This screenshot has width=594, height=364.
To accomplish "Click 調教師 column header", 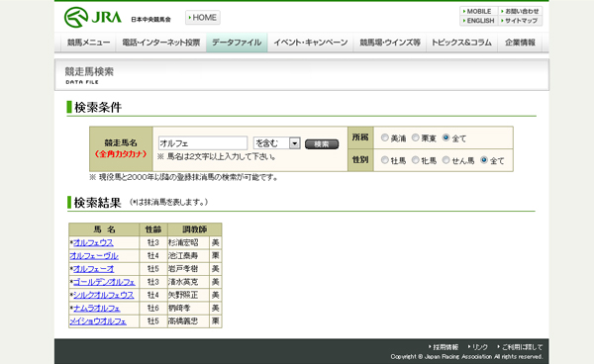I will click(x=195, y=229).
